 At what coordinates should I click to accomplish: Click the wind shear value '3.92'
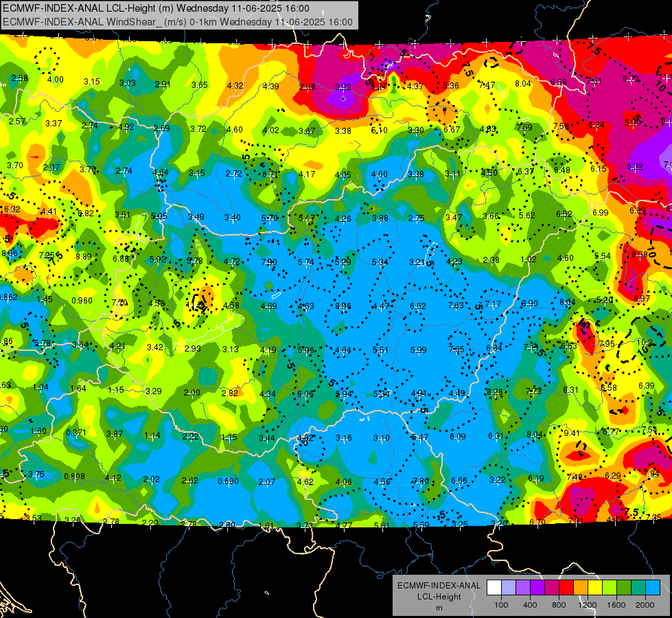pyautogui.click(x=343, y=87)
